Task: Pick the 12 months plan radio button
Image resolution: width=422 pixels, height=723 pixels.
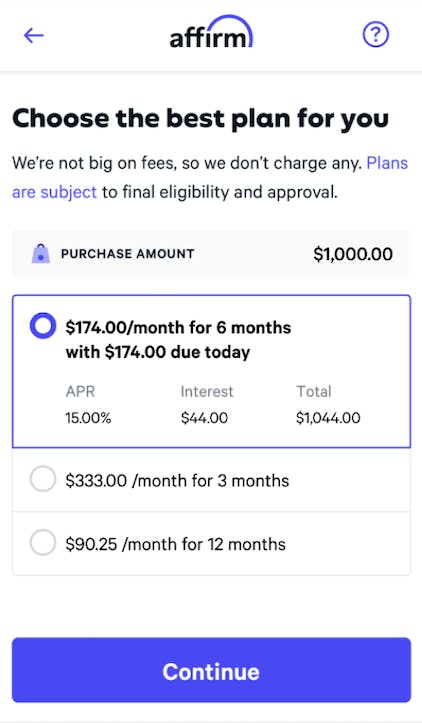Action: point(43,543)
